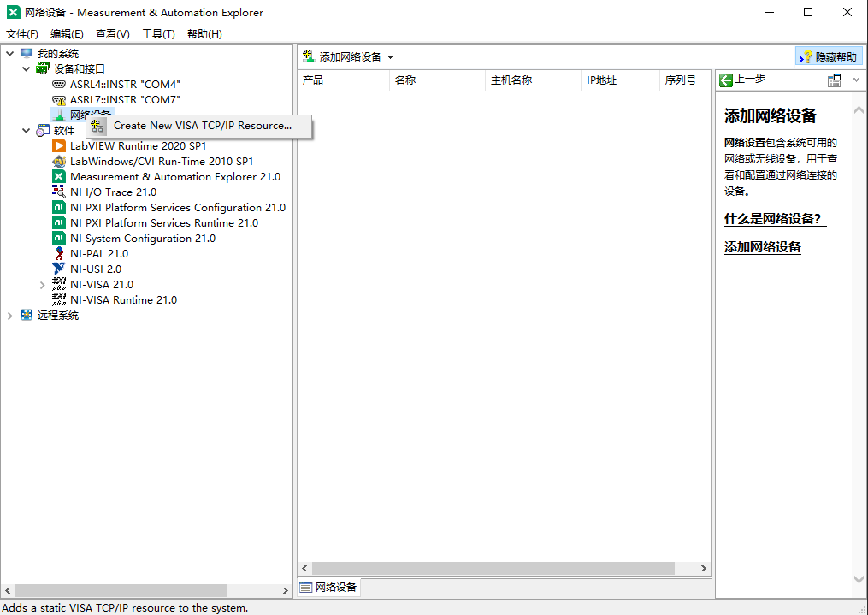868x615 pixels.
Task: Select the NI-PAL 21.0 label
Action: click(99, 253)
